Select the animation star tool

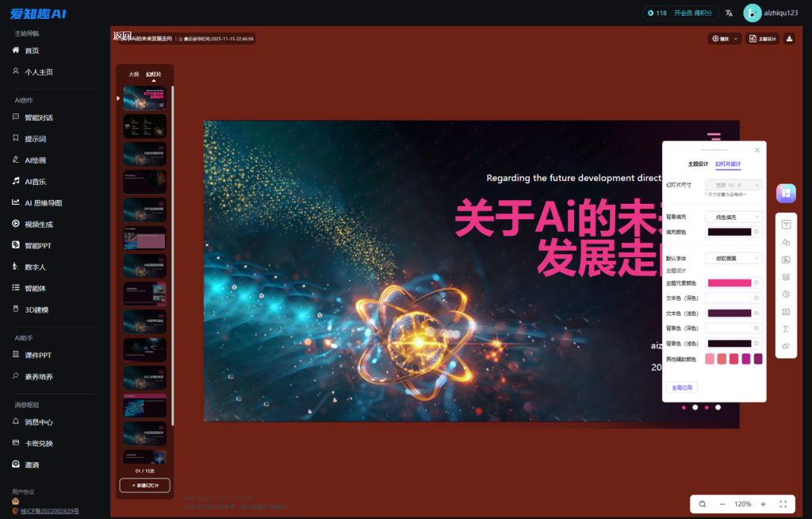click(786, 346)
